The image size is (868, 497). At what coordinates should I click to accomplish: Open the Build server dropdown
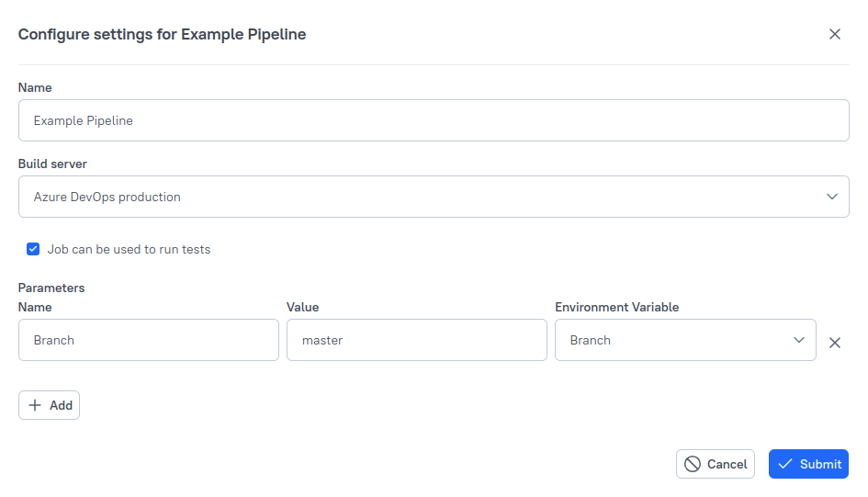(x=433, y=197)
